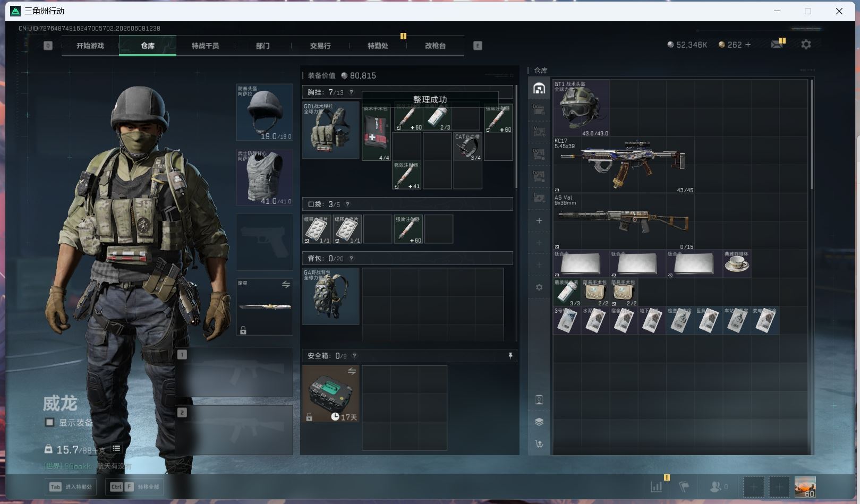Open the main warehouse storage tab icon
This screenshot has height=504, width=860.
tap(539, 88)
